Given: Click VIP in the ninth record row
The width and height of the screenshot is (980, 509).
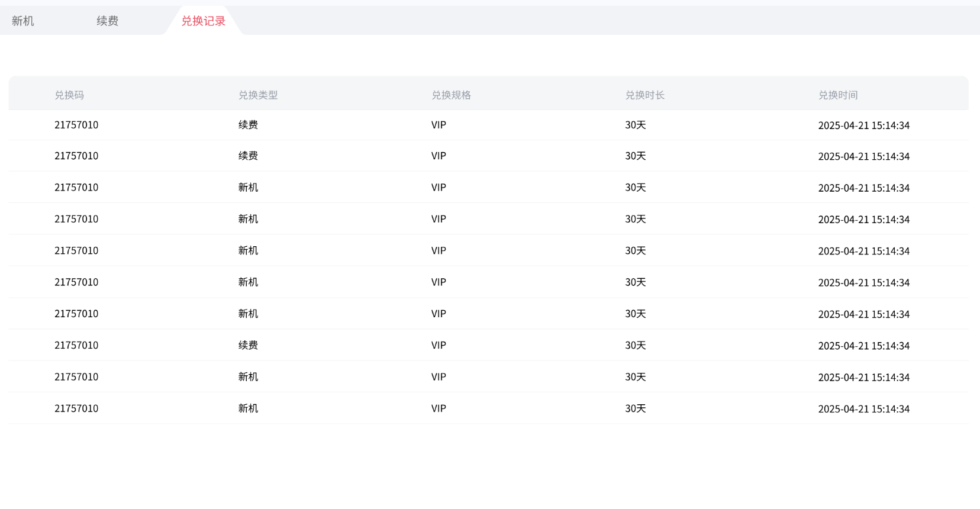Looking at the screenshot, I should pyautogui.click(x=439, y=377).
